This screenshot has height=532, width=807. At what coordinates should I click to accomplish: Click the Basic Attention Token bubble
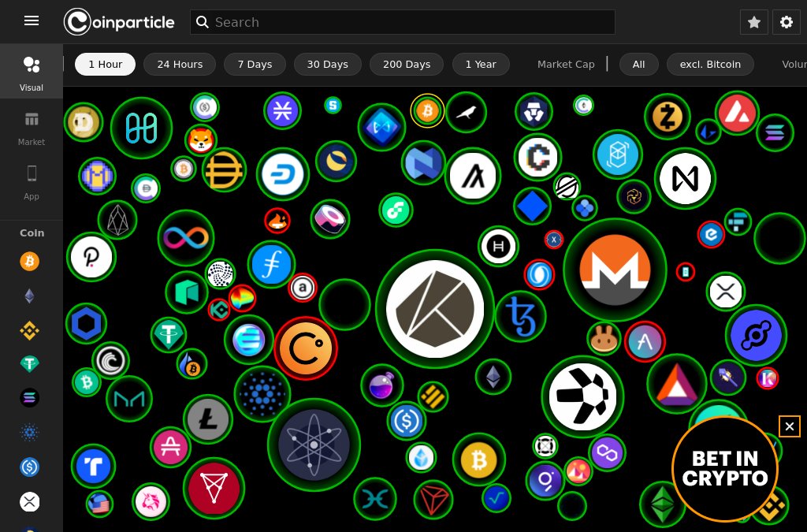[677, 384]
